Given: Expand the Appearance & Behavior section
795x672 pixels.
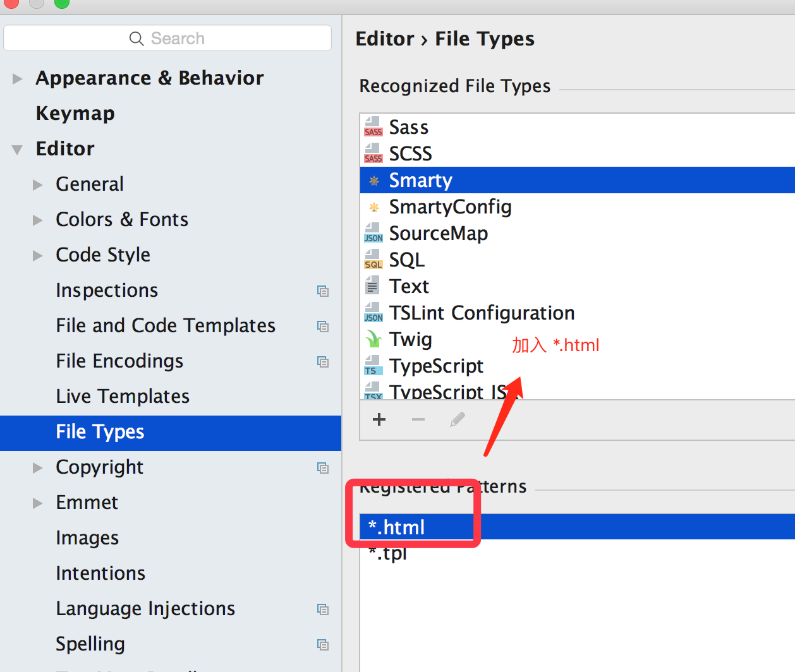Looking at the screenshot, I should coord(18,79).
